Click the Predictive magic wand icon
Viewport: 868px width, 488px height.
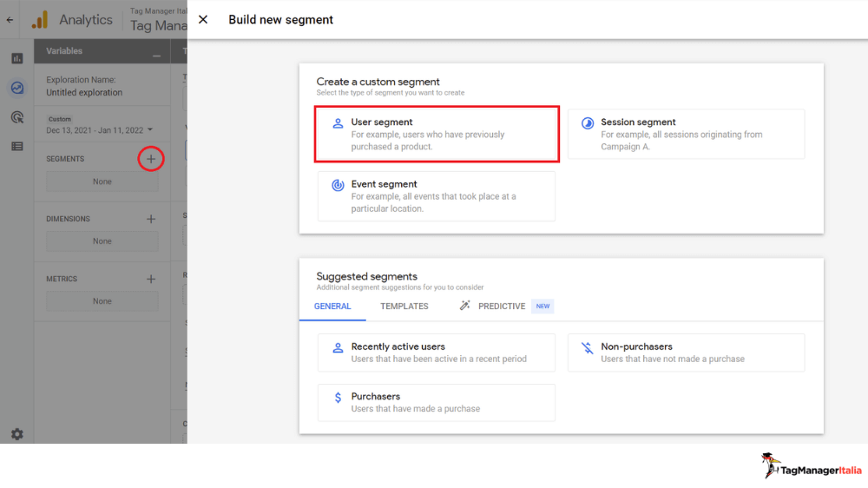coord(465,306)
